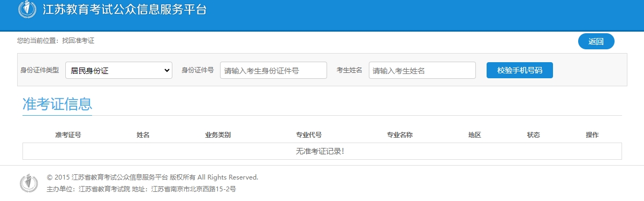Focus the 考生姓名 input field
This screenshot has width=644, height=201.
click(x=422, y=70)
